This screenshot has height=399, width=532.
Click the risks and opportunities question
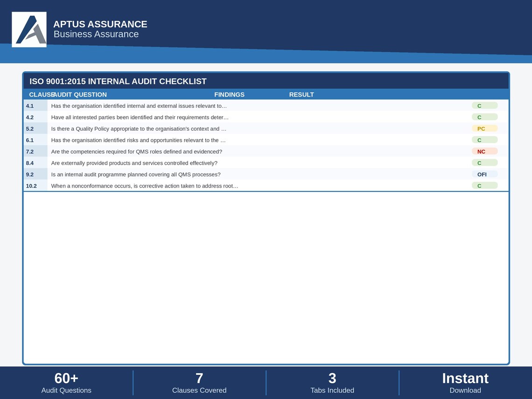(138, 140)
